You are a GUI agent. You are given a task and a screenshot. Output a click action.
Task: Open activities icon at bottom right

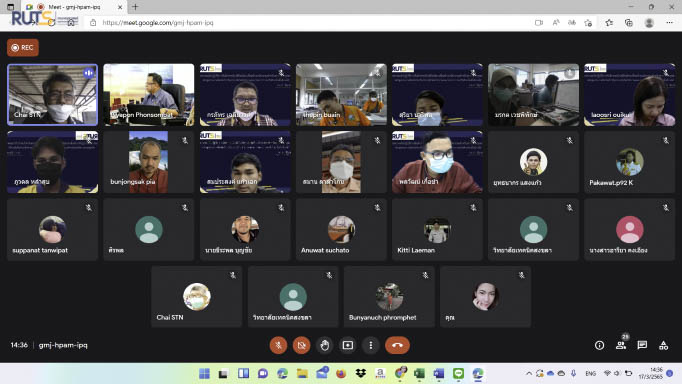pyautogui.click(x=663, y=345)
